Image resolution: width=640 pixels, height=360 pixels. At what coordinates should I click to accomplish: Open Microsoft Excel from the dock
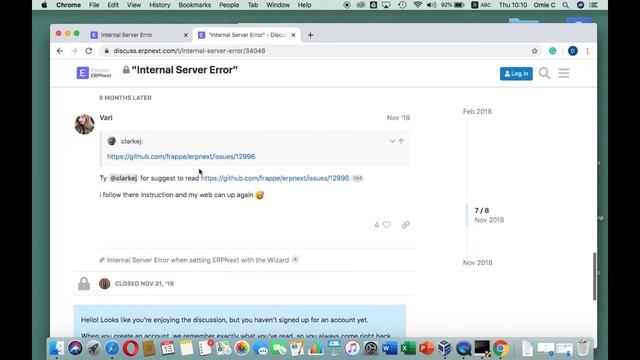[408, 348]
